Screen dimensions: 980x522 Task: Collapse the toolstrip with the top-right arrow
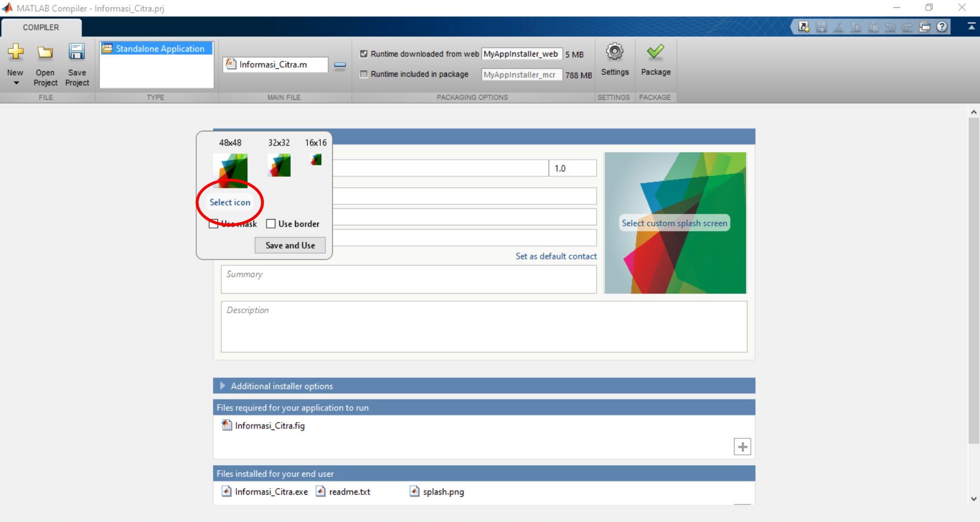971,26
